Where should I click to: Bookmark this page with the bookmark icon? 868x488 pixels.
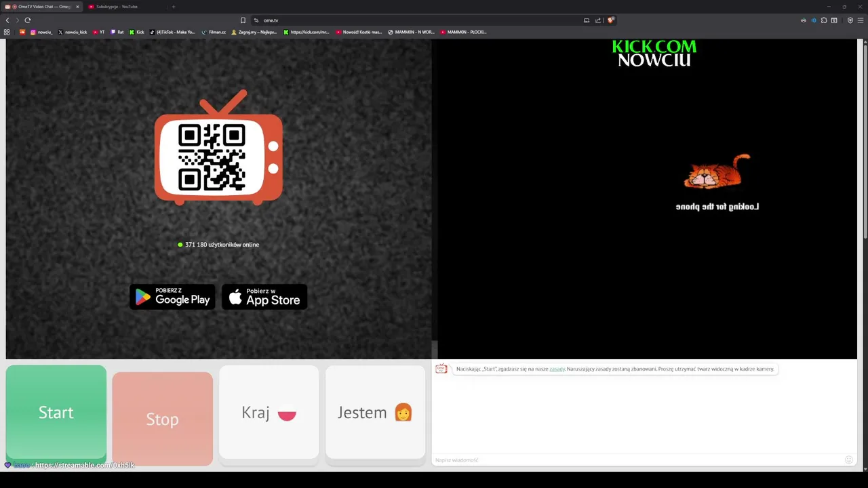[x=243, y=20]
